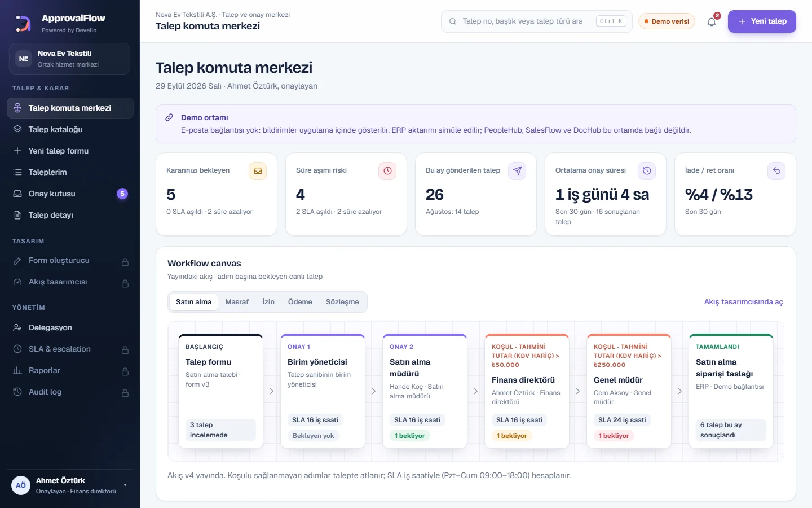Viewport: 812px width, 508px height.
Task: Open the Finans direktörü workflow step card
Action: point(527,391)
